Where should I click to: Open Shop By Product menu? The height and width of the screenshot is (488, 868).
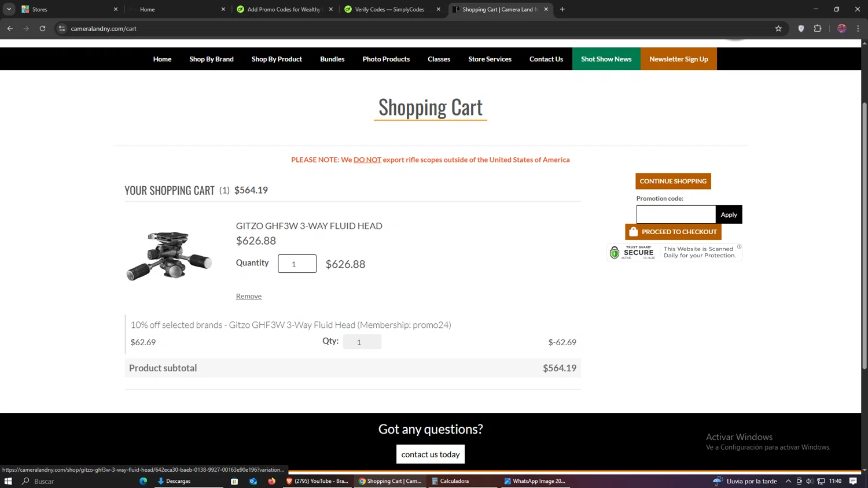tap(277, 59)
